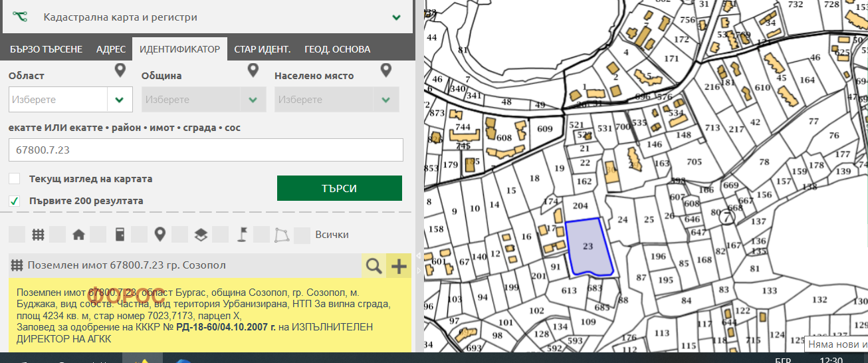Click the flag marker filter icon

[x=242, y=235]
